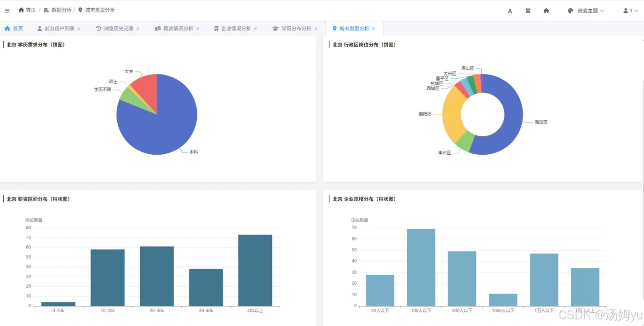Click the house icon in breadcrumb

[21, 10]
